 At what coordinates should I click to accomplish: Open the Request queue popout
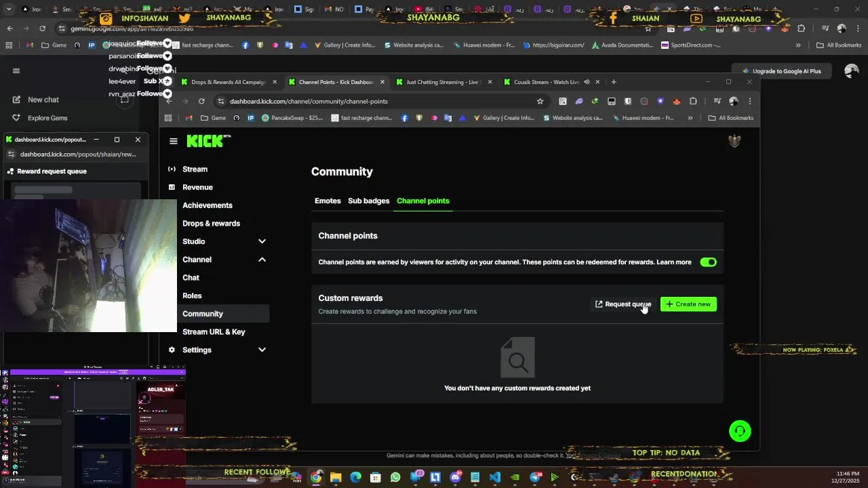(623, 304)
